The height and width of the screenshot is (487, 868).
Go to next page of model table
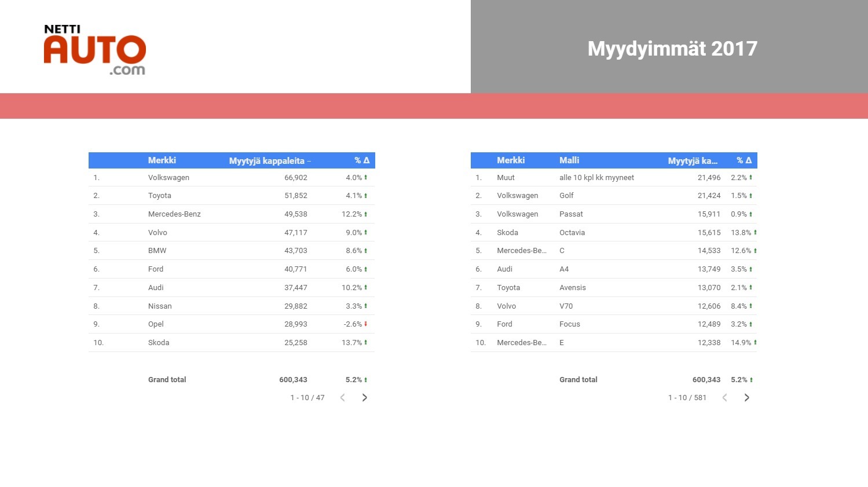pos(746,398)
